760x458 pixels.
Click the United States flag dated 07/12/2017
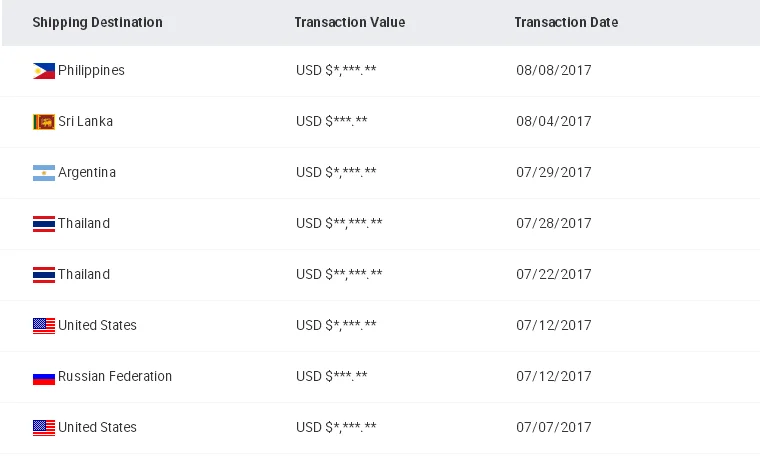tap(43, 326)
